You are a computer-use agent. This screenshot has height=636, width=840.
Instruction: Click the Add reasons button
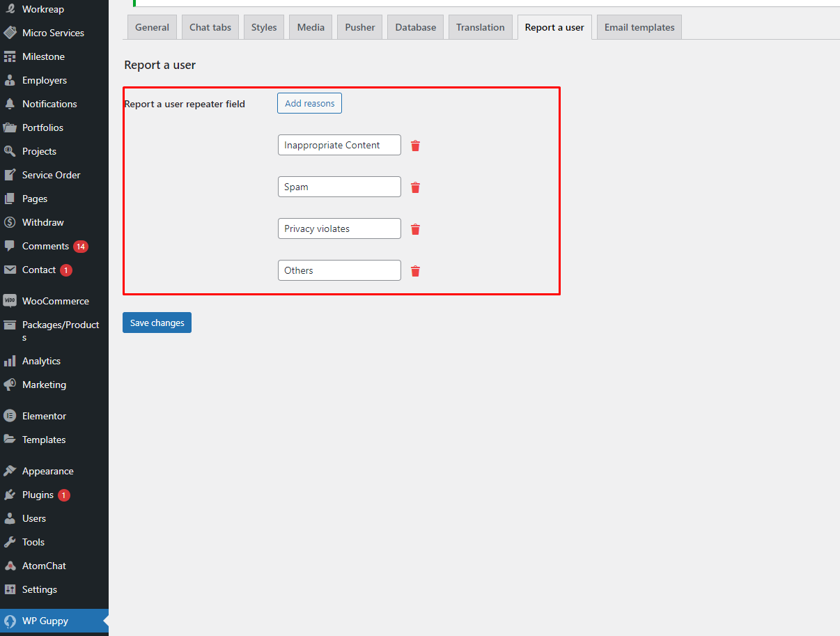(309, 103)
